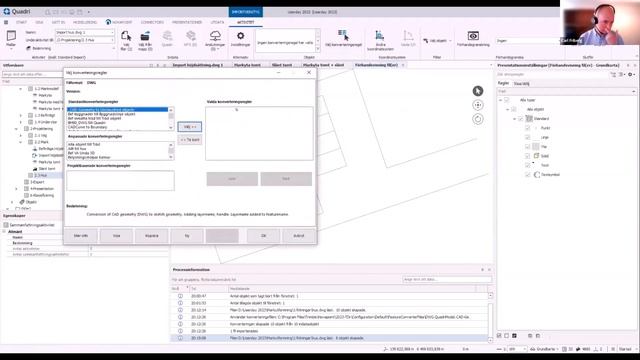
Task: Toggle the Linje checkbox
Action: tap(528, 138)
